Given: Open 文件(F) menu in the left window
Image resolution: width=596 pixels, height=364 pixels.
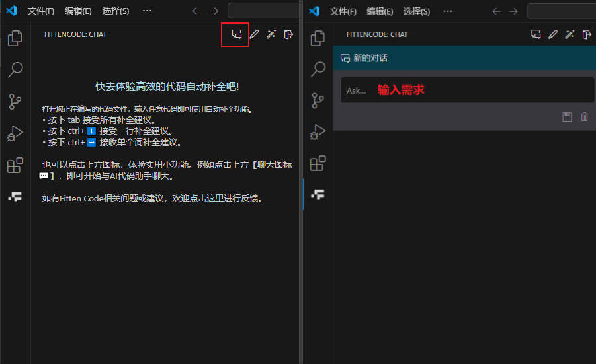Looking at the screenshot, I should [x=40, y=11].
